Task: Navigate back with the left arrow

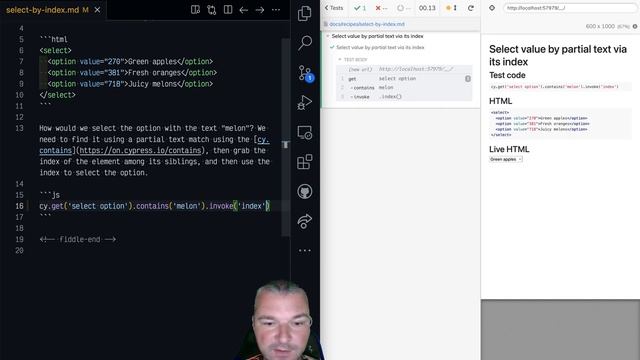Action: point(244,10)
